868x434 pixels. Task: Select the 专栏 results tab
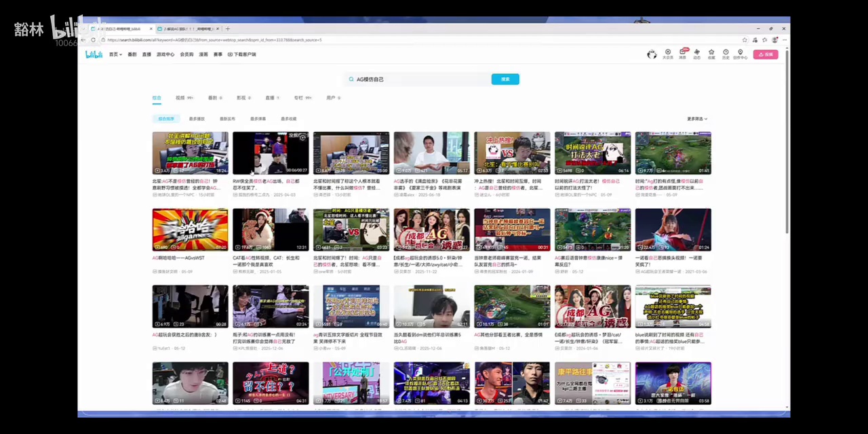coord(302,98)
